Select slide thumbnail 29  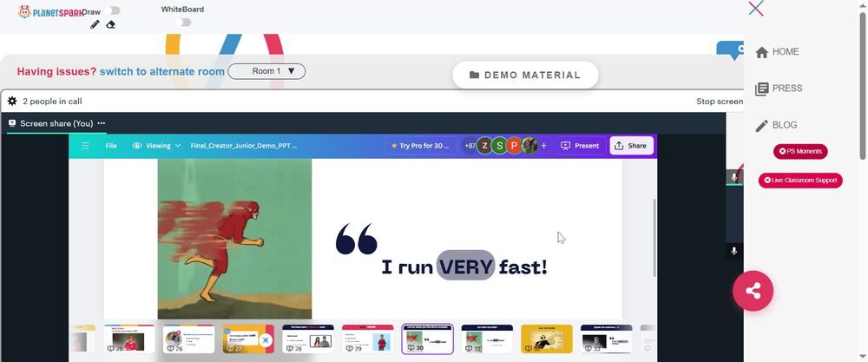(x=367, y=339)
